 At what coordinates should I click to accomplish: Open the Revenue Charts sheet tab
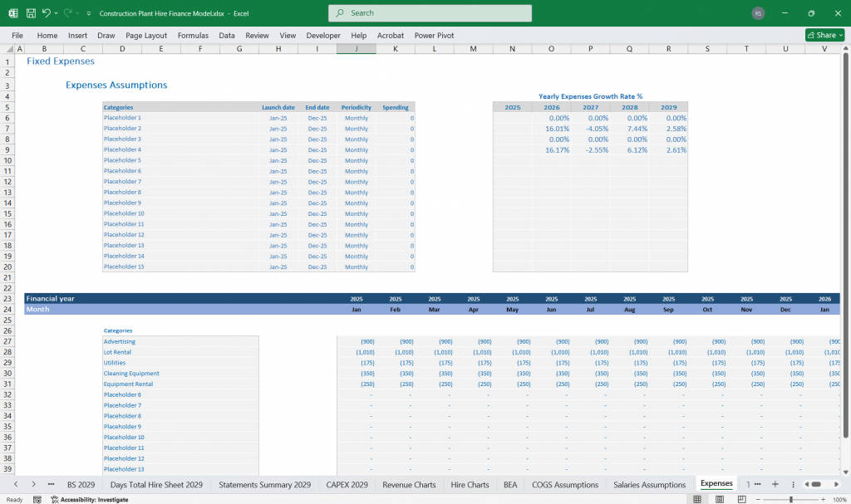click(409, 484)
